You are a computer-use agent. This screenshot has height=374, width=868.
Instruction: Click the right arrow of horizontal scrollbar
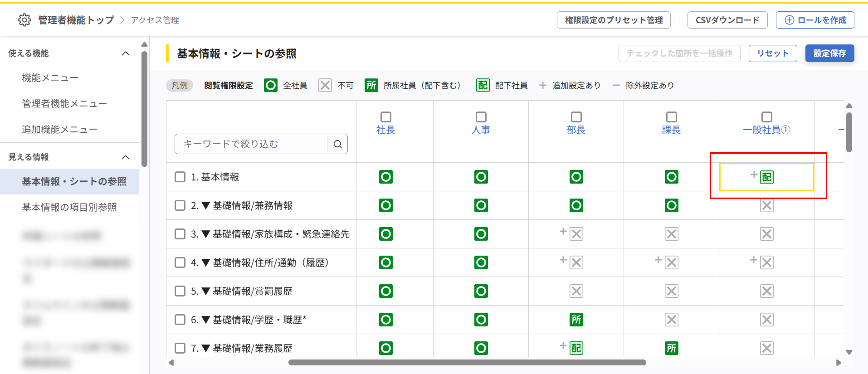(x=839, y=363)
